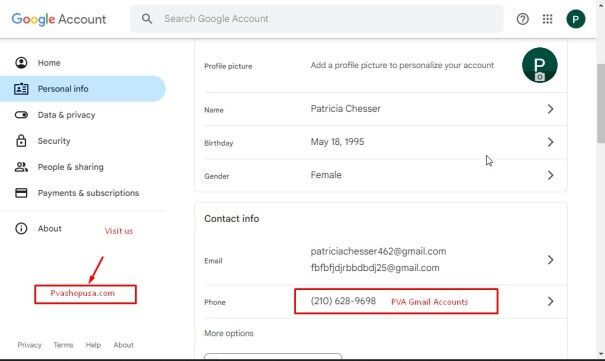The image size is (605, 361).
Task: Expand the Name row chevron
Action: (551, 109)
